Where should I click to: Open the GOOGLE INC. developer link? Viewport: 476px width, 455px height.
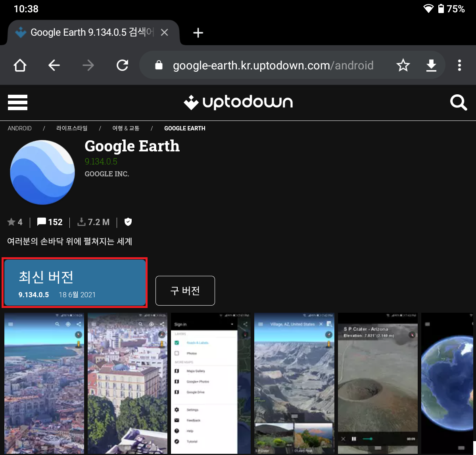click(107, 174)
